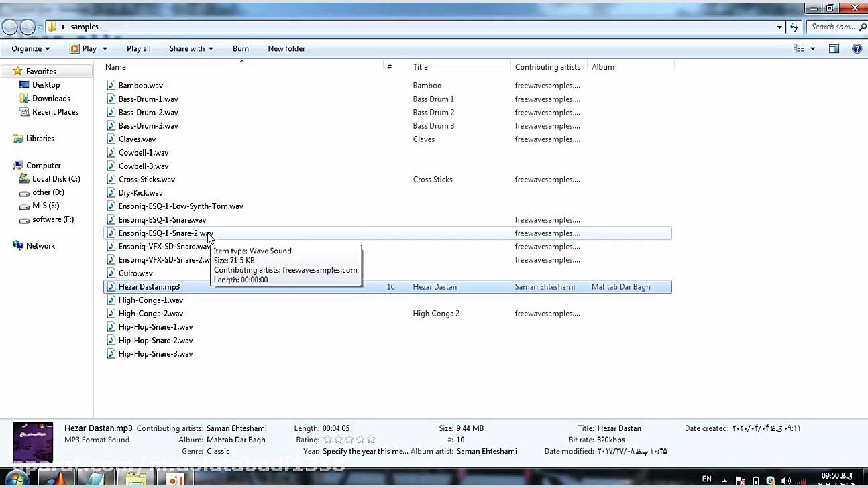
Task: Set rating to one star
Action: (328, 440)
